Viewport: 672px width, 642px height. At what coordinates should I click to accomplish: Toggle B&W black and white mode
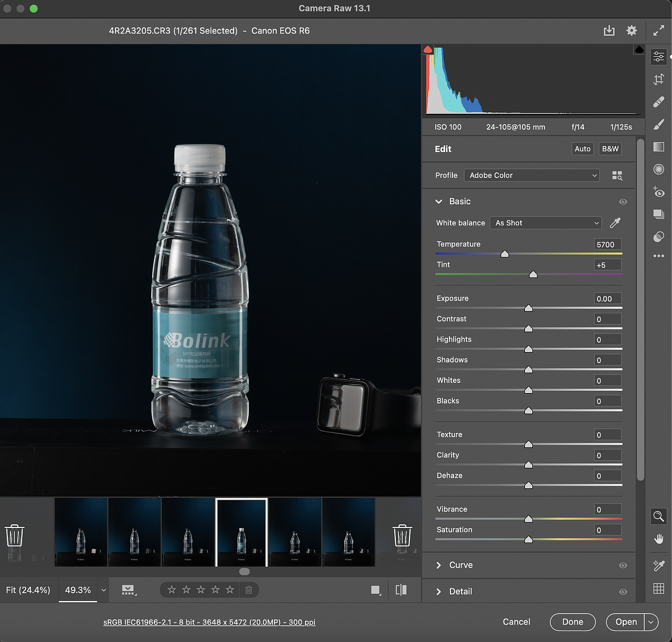coord(610,149)
